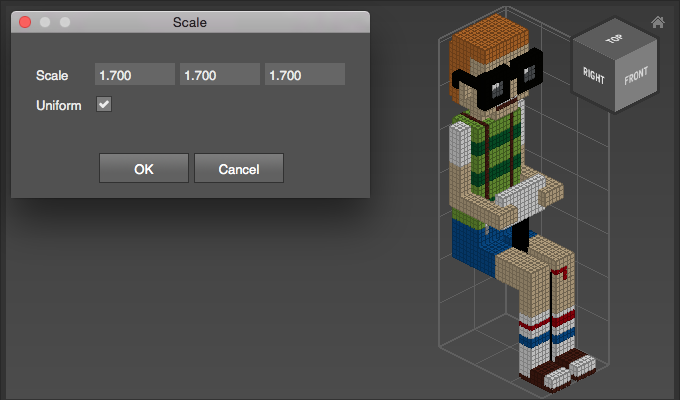Click the home view icon
680x400 pixels.
coord(658,22)
